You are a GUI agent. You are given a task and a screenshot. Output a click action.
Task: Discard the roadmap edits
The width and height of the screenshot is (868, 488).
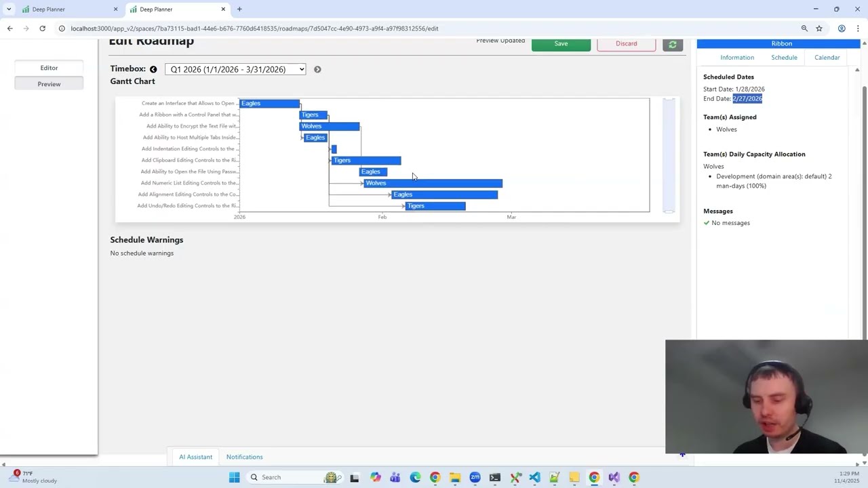coord(626,44)
